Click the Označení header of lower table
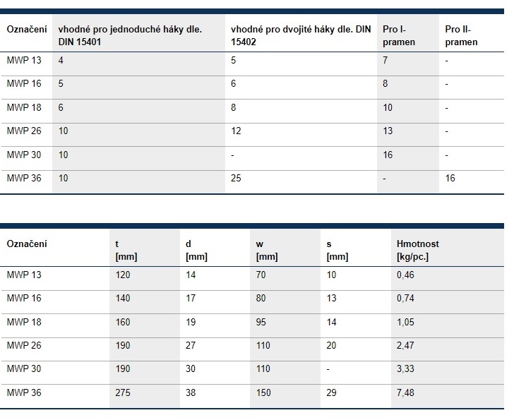Screen dimensions: 526x420 [27, 244]
